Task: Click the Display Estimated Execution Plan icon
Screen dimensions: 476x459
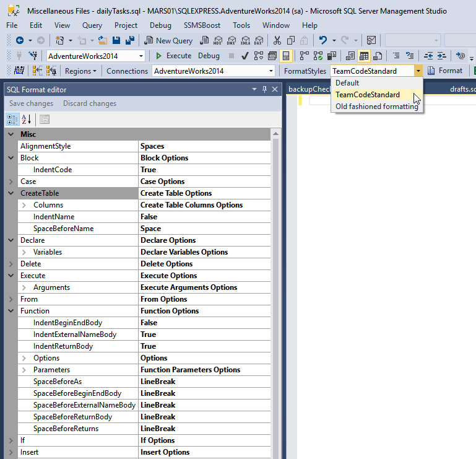Action: 259,56
